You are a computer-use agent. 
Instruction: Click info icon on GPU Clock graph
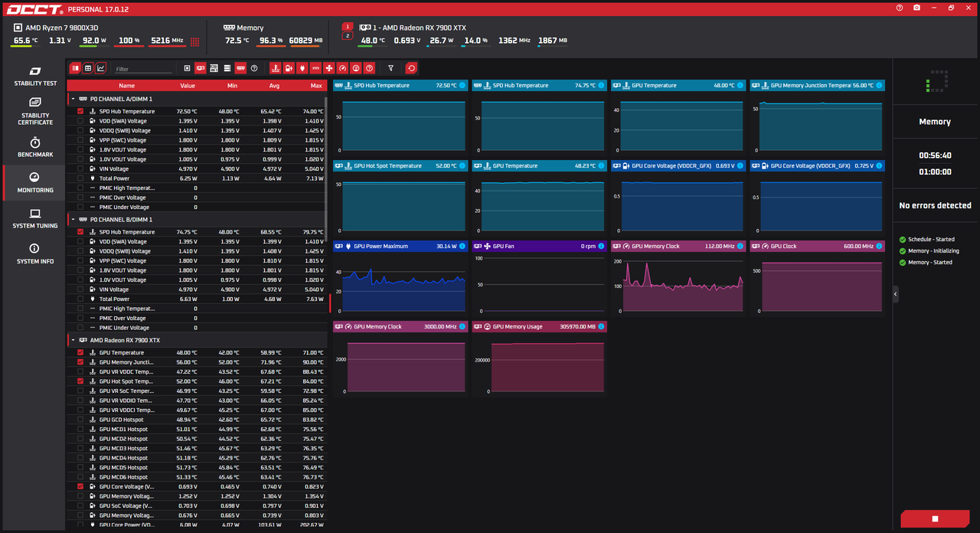pos(880,247)
